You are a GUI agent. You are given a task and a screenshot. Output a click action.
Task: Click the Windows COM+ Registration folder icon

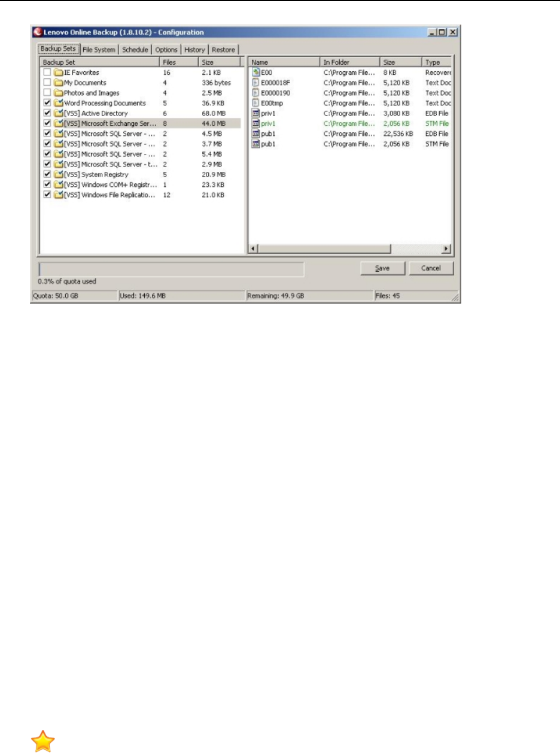[x=59, y=184]
